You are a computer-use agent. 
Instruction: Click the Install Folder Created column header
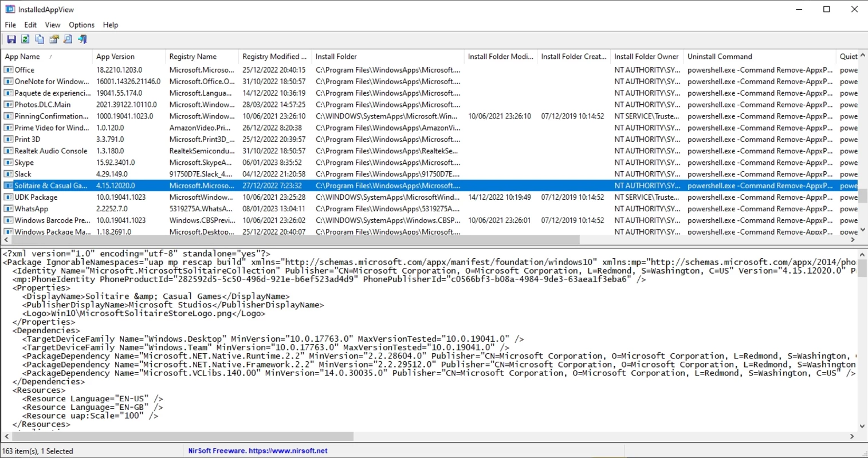click(x=574, y=57)
